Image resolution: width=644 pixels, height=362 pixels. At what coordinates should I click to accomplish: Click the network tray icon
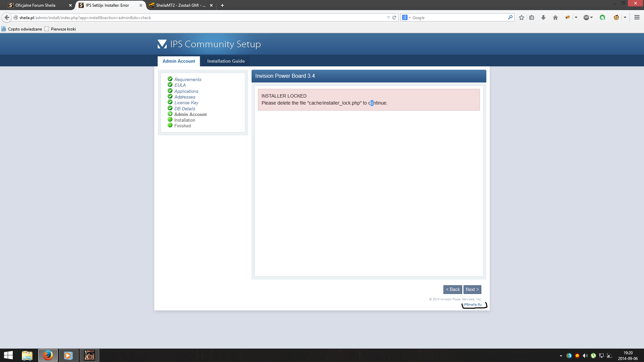click(601, 356)
